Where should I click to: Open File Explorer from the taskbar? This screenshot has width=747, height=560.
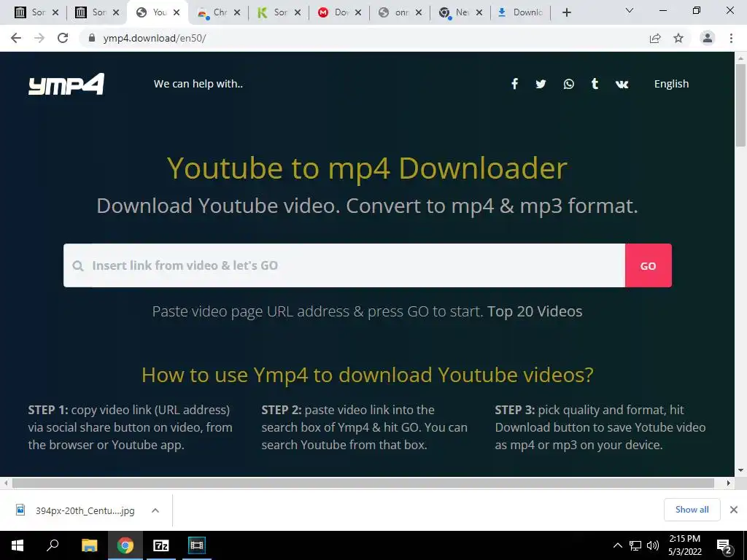(x=89, y=545)
